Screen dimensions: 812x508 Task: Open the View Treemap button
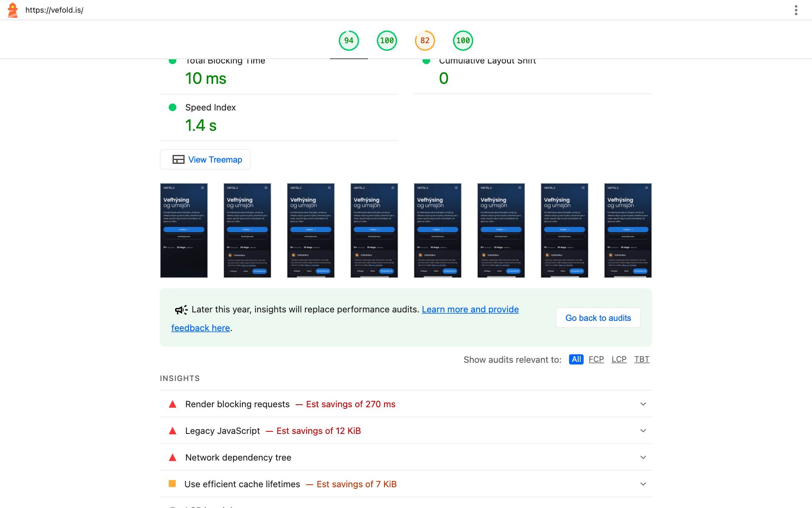click(x=205, y=160)
